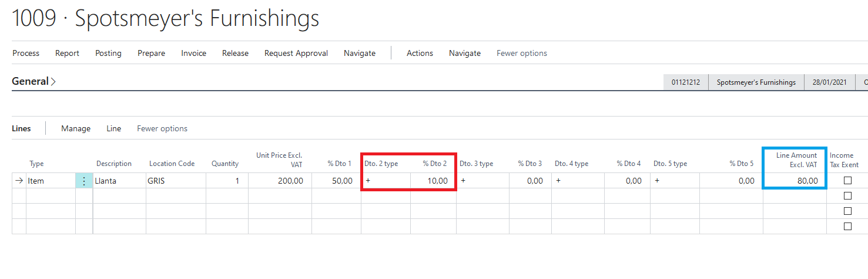This screenshot has height=279, width=868.
Task: Click the Dto. 5 type column header
Action: pos(671,164)
